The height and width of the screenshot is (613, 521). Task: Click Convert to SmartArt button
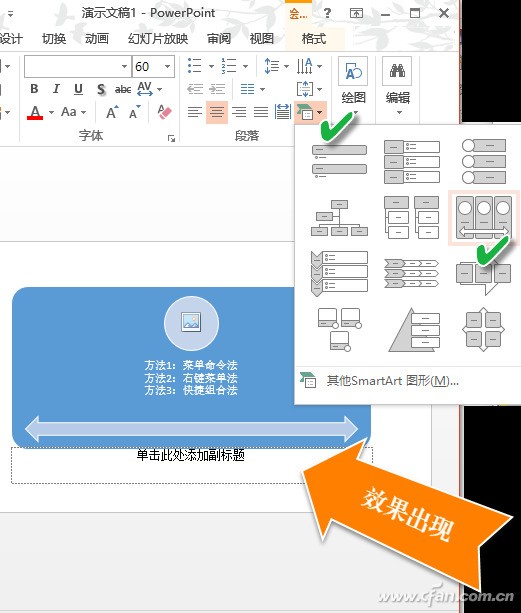310,113
